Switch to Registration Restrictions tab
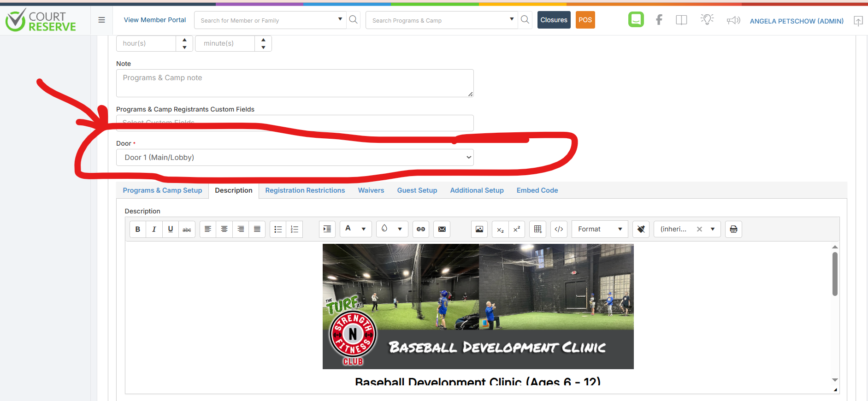 305,190
